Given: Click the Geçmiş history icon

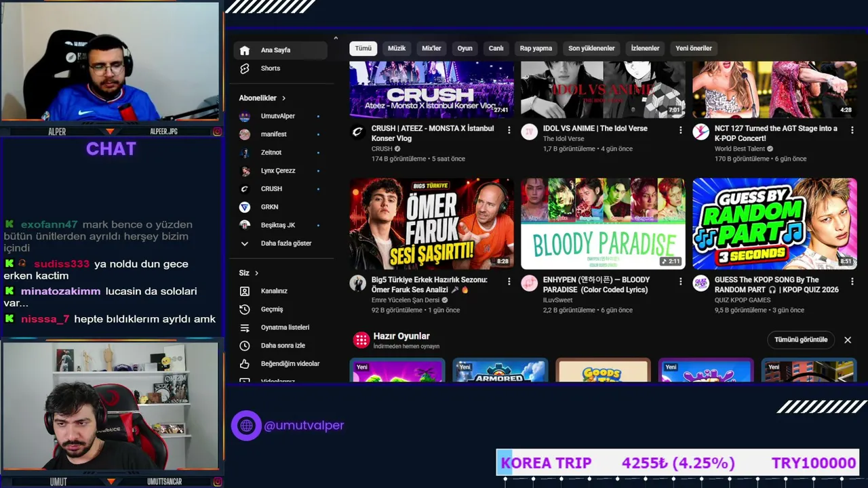Looking at the screenshot, I should click(x=245, y=309).
